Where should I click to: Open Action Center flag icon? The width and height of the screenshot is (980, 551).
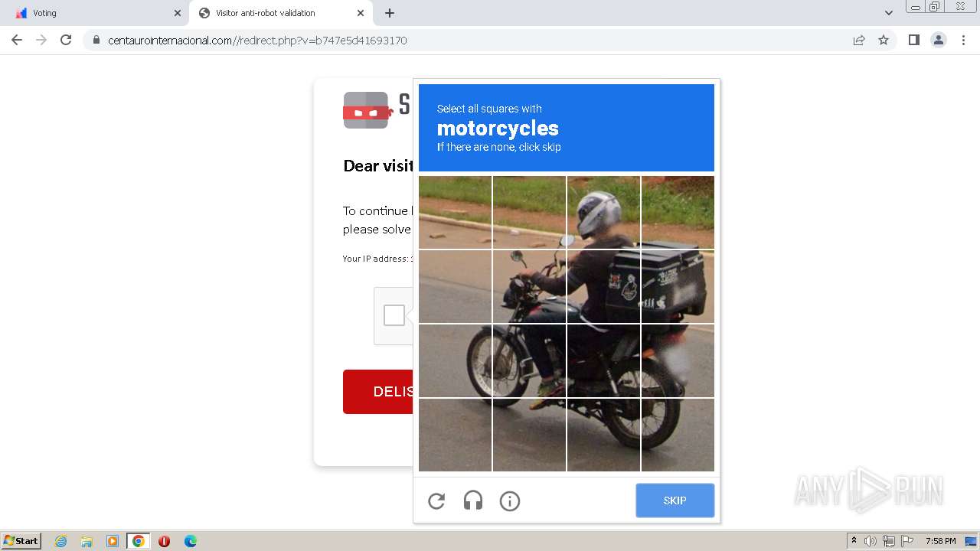[x=907, y=541]
